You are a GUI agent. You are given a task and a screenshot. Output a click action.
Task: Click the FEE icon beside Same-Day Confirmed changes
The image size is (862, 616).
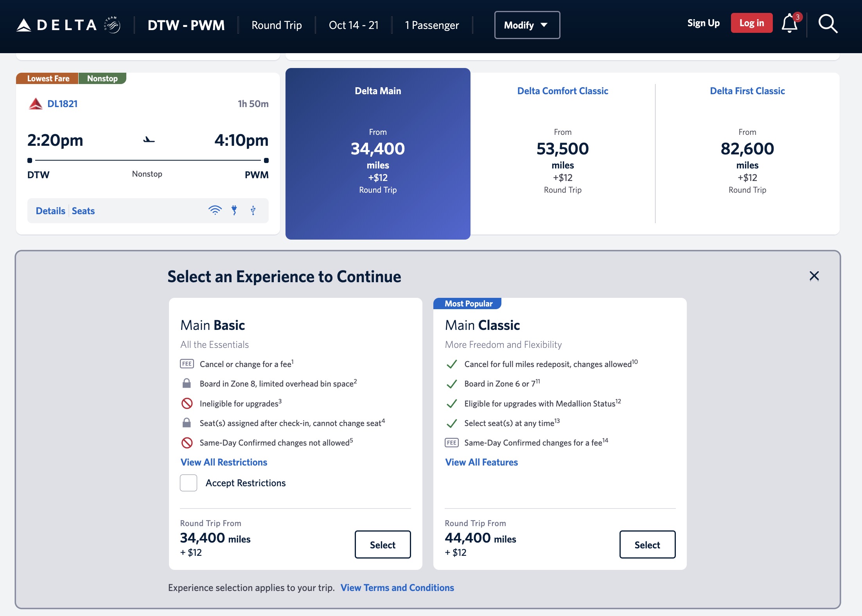pyautogui.click(x=452, y=442)
